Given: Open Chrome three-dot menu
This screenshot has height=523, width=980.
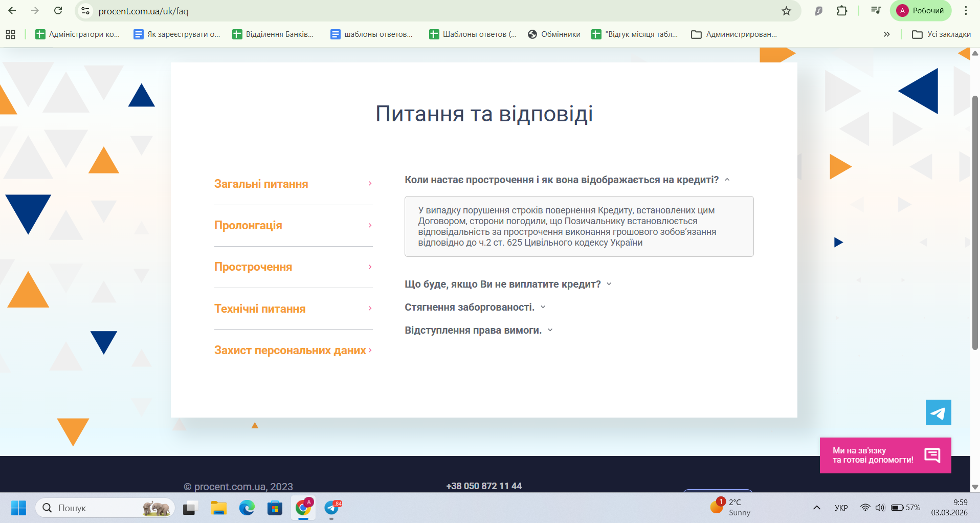Looking at the screenshot, I should coord(966,11).
